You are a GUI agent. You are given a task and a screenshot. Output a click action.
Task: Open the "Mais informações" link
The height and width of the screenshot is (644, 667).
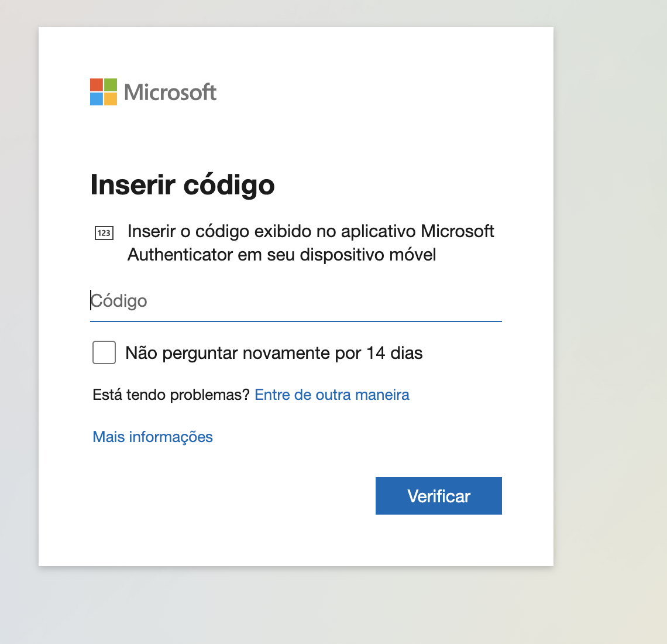click(153, 437)
